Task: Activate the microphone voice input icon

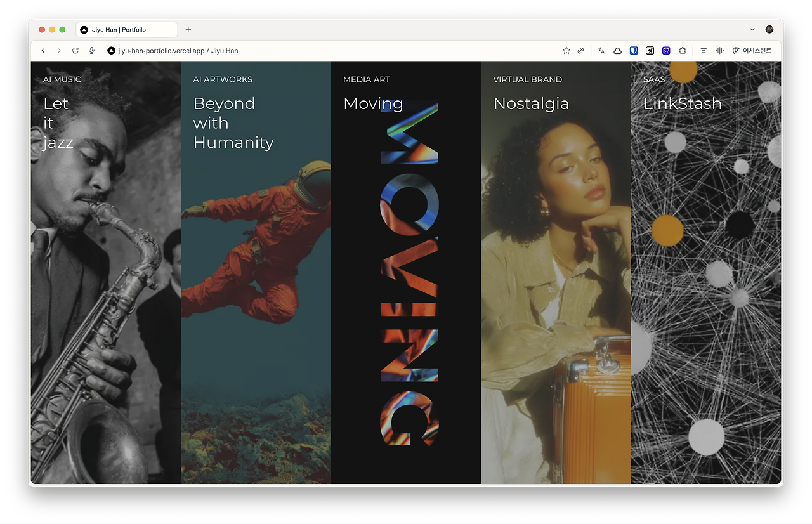Action: (92, 51)
